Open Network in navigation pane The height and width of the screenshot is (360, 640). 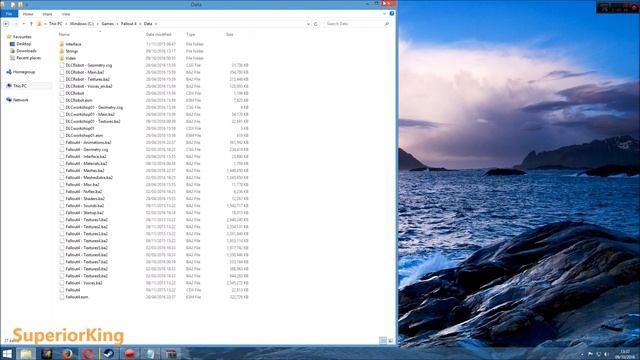(21, 100)
